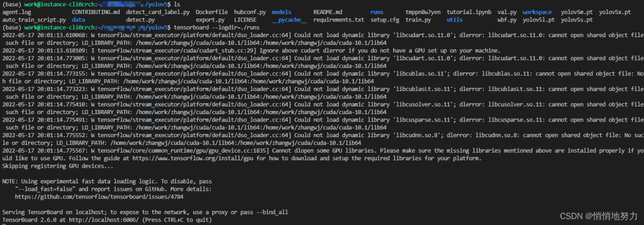
Task: Click the '--bind_all' flag text
Action: point(272,212)
